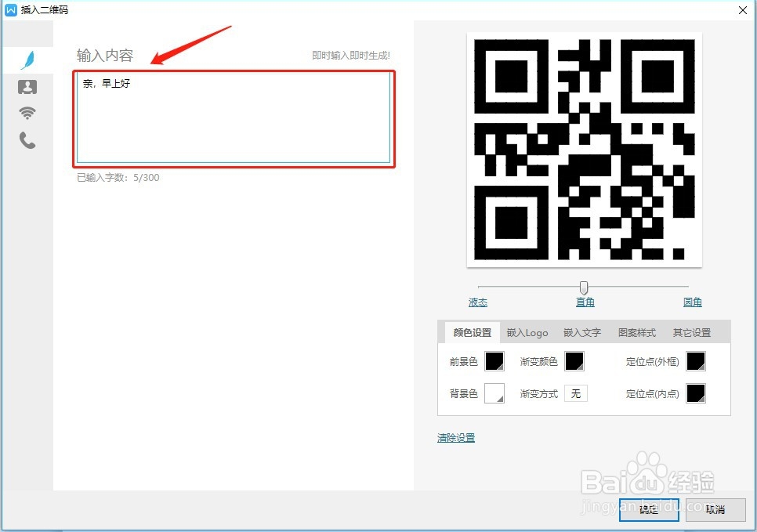This screenshot has height=532, width=757.
Task: Open the 嵌入Logo tab
Action: pyautogui.click(x=527, y=333)
